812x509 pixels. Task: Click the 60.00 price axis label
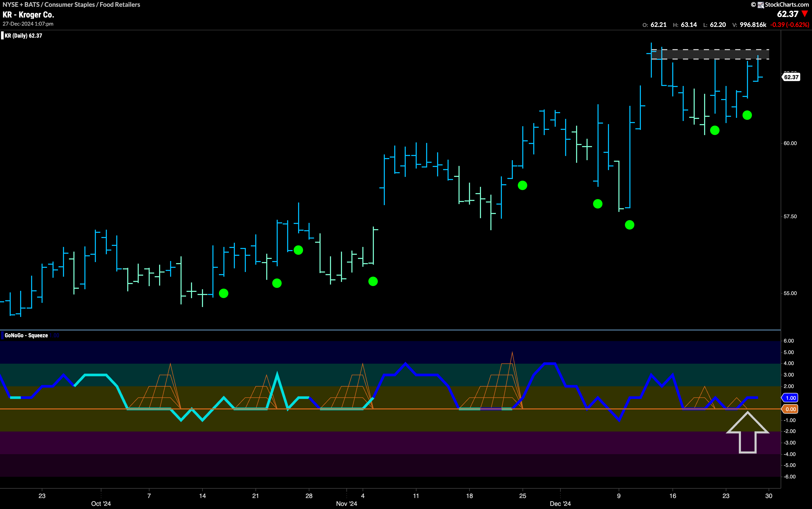pos(790,143)
